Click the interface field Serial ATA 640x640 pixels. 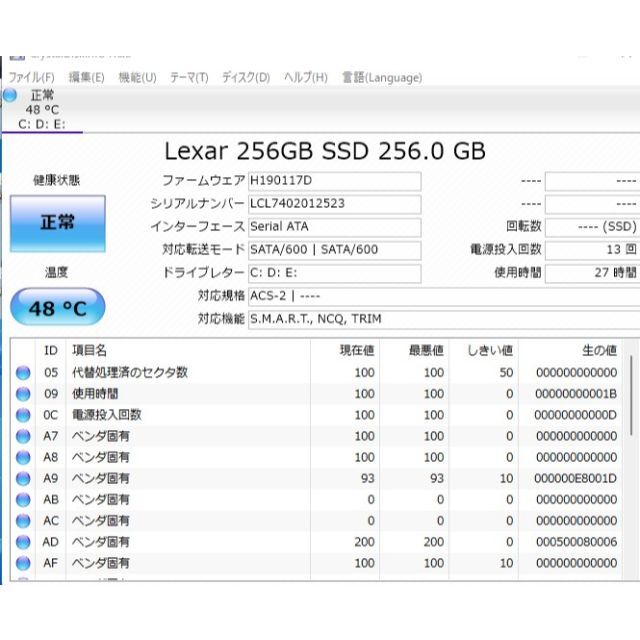[x=335, y=227]
